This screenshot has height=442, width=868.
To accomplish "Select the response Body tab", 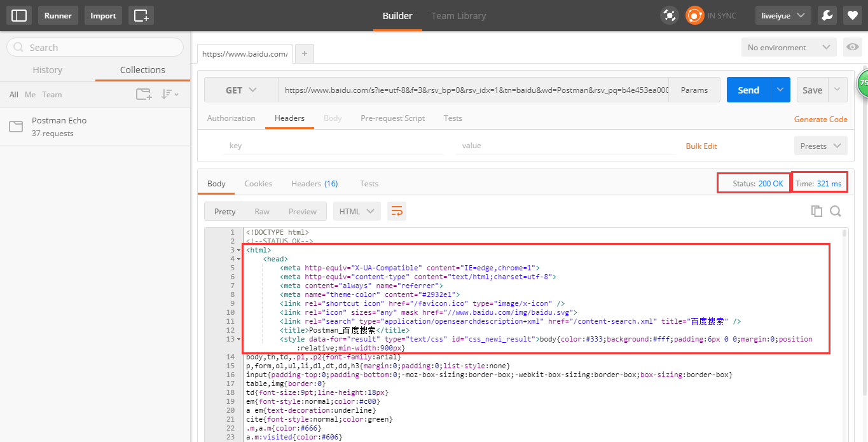I will (x=216, y=184).
